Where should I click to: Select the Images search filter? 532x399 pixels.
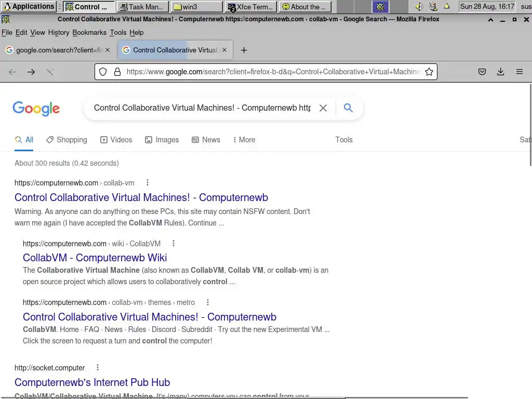(162, 140)
